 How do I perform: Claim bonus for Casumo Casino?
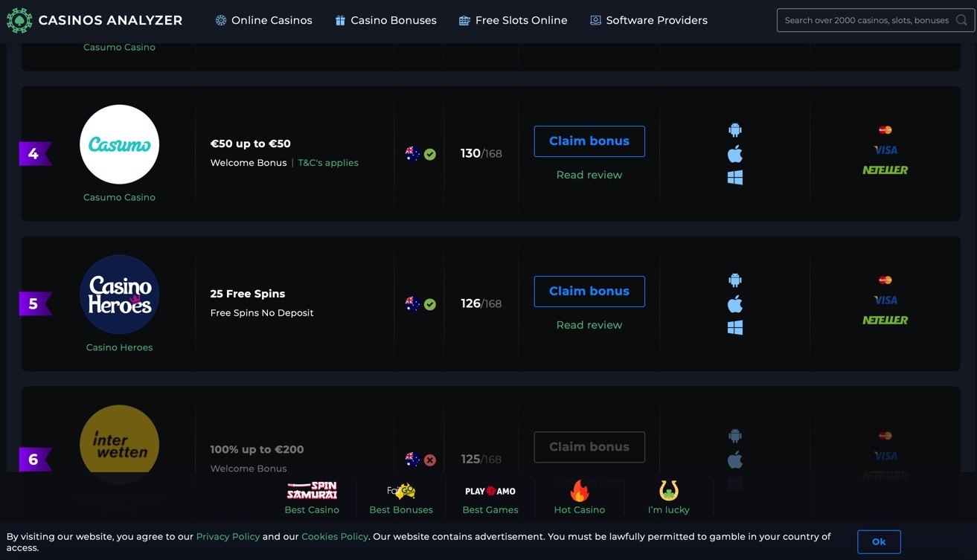pyautogui.click(x=589, y=141)
